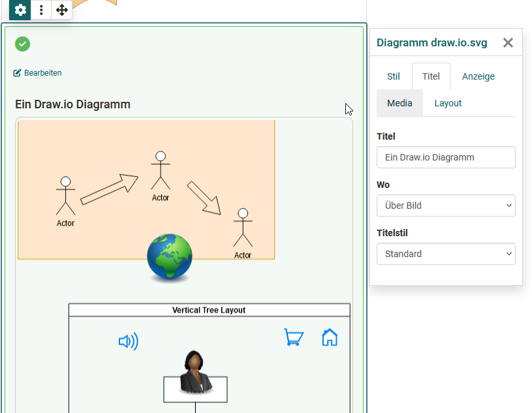Click the edit pencil next to Bearbeiten

pos(16,73)
